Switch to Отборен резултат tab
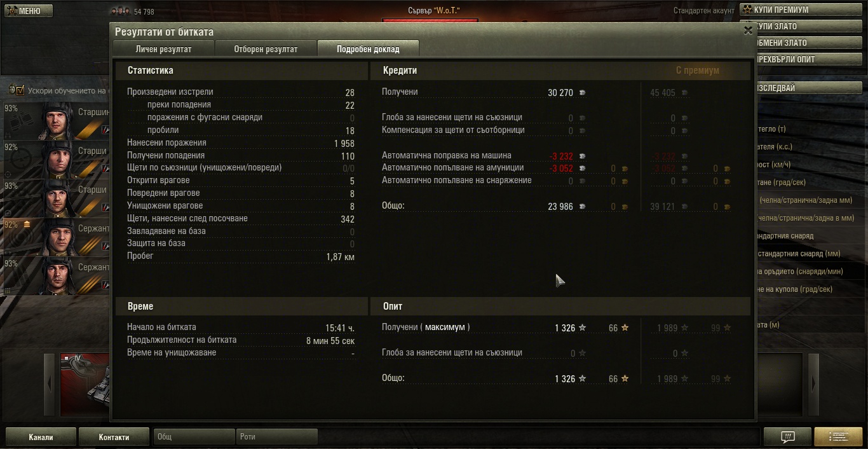This screenshot has width=868, height=449. click(266, 49)
